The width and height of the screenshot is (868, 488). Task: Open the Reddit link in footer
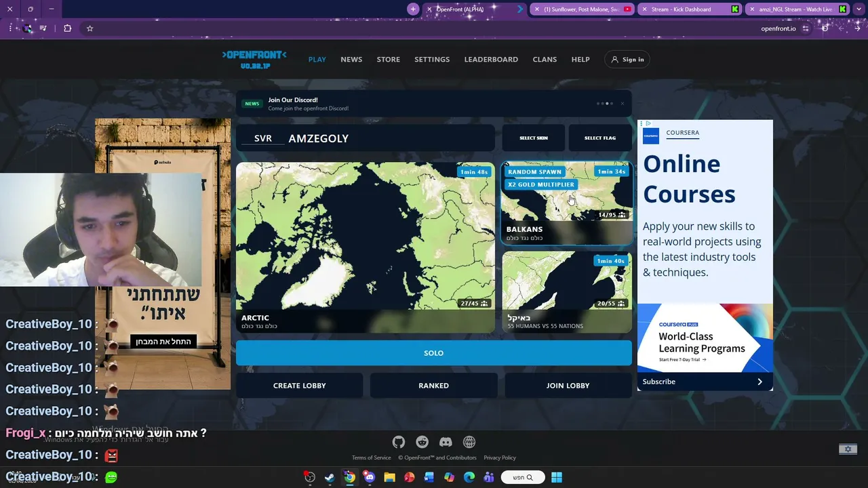pos(422,442)
